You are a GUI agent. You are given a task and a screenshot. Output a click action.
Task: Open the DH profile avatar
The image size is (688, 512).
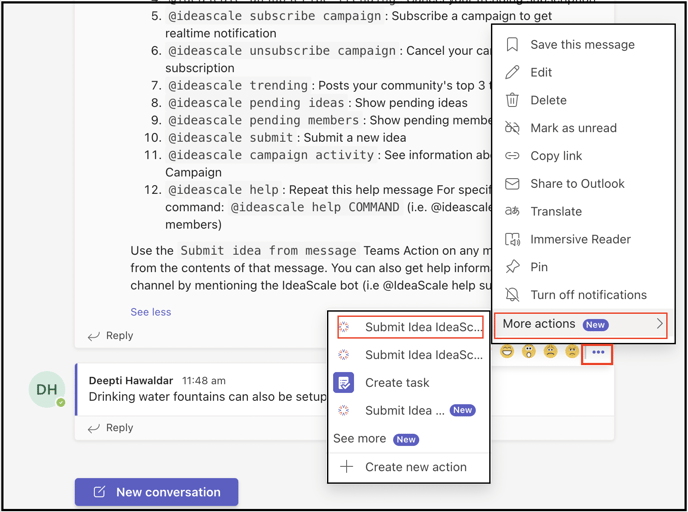(47, 389)
